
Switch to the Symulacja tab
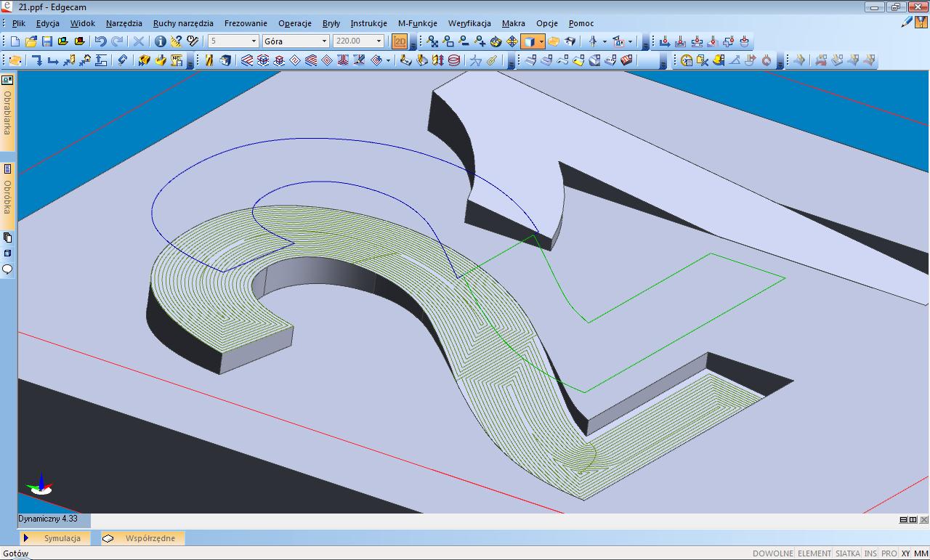tap(54, 538)
